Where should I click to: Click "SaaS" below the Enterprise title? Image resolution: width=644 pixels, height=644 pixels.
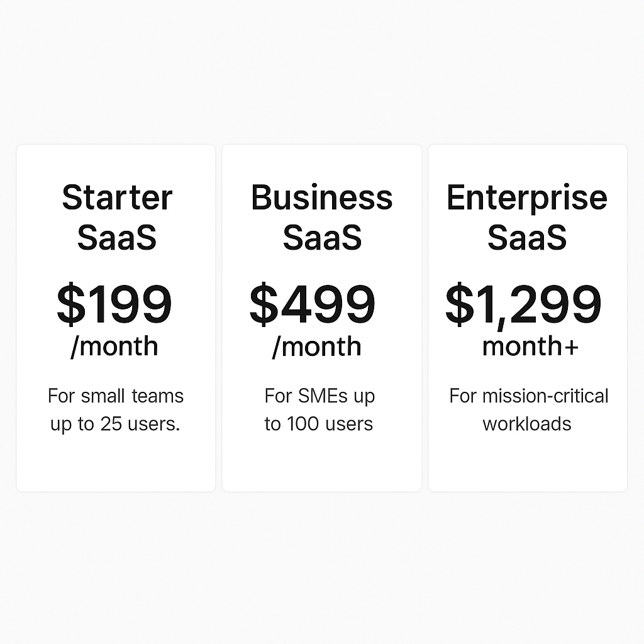[x=527, y=238]
